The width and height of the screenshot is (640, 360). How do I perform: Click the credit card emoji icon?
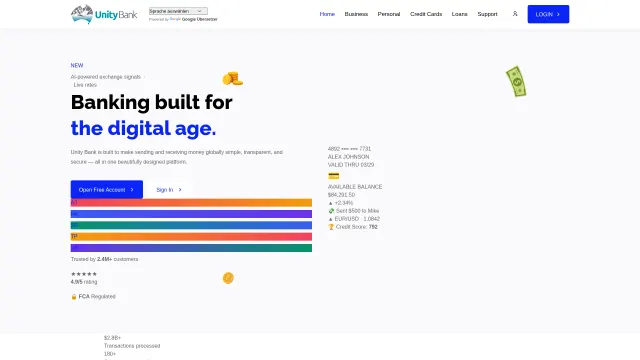tap(333, 176)
